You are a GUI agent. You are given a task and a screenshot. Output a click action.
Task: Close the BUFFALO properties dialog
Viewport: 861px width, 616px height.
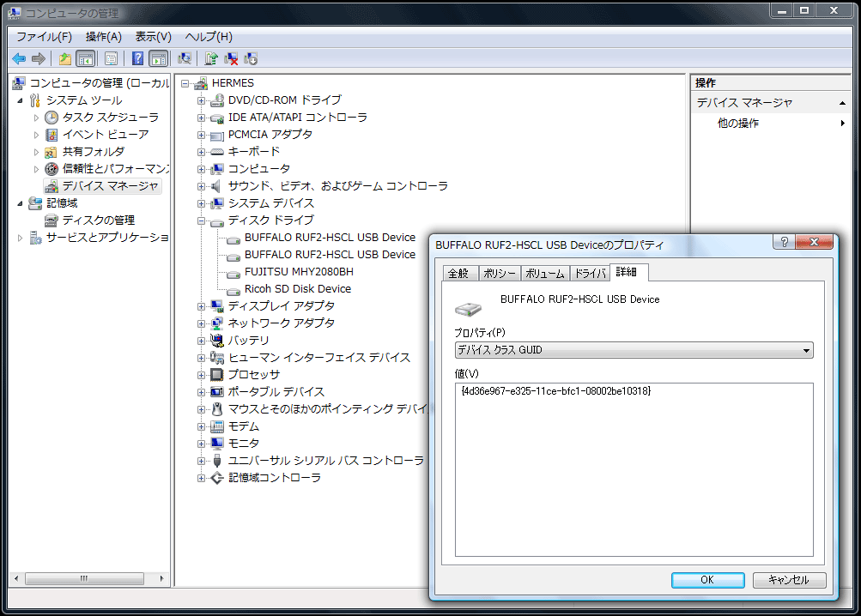[x=815, y=242]
